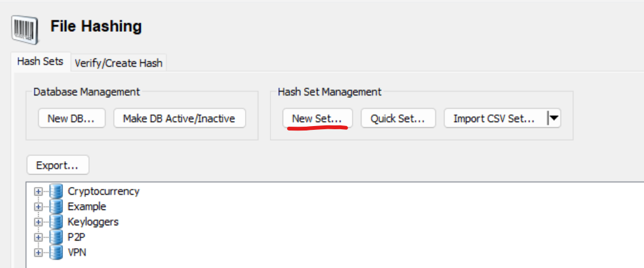
Task: Expand the Keyloggers tree node
Action: [38, 222]
